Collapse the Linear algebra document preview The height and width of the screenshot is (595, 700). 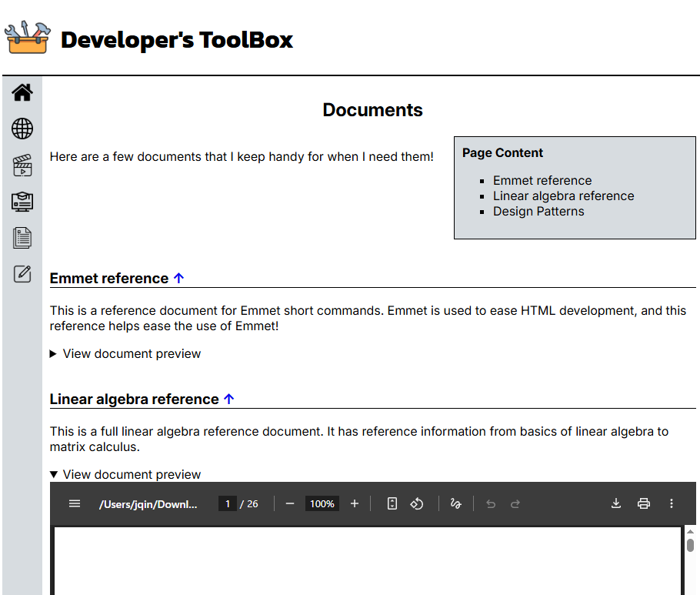pyautogui.click(x=125, y=475)
